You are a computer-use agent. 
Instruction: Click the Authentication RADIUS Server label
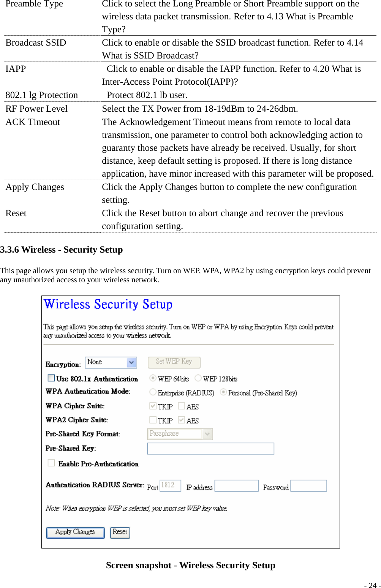pos(95,485)
